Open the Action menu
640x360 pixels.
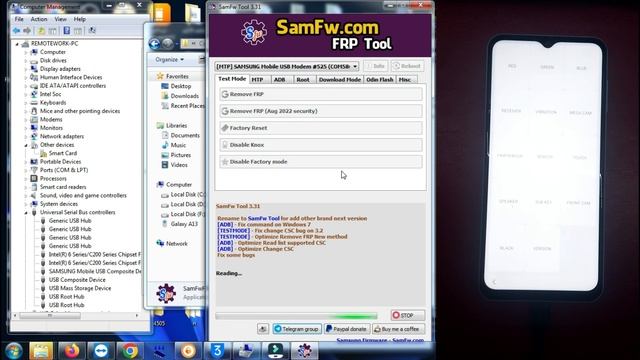click(39, 19)
